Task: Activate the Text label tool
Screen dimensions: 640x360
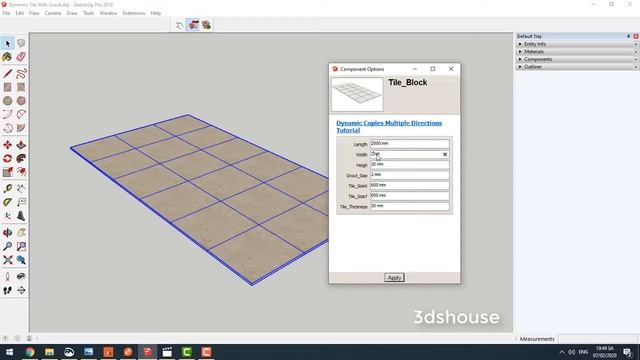Action: pos(21,202)
